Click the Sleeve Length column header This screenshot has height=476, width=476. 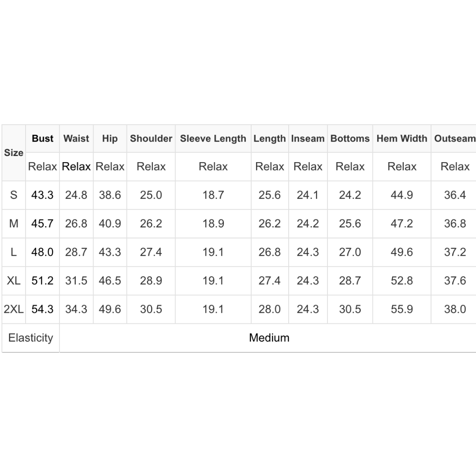pyautogui.click(x=213, y=138)
